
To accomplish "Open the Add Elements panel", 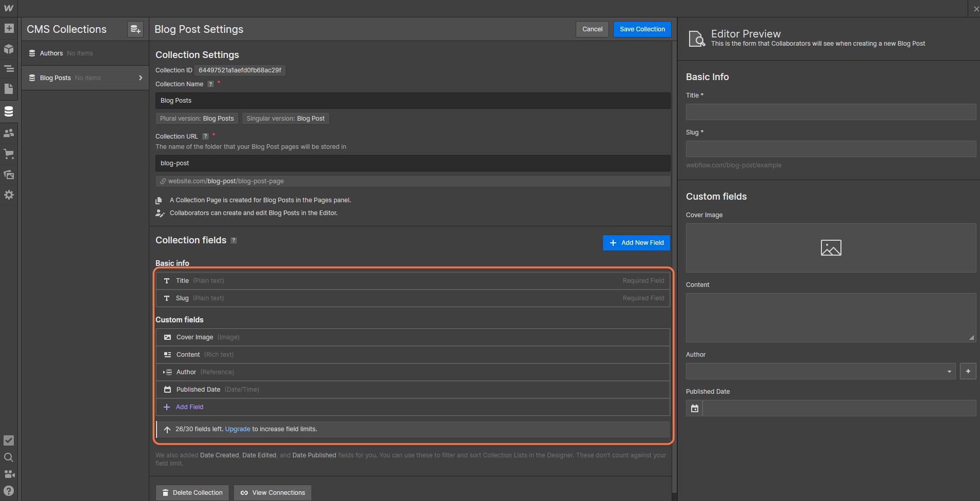I will point(9,28).
